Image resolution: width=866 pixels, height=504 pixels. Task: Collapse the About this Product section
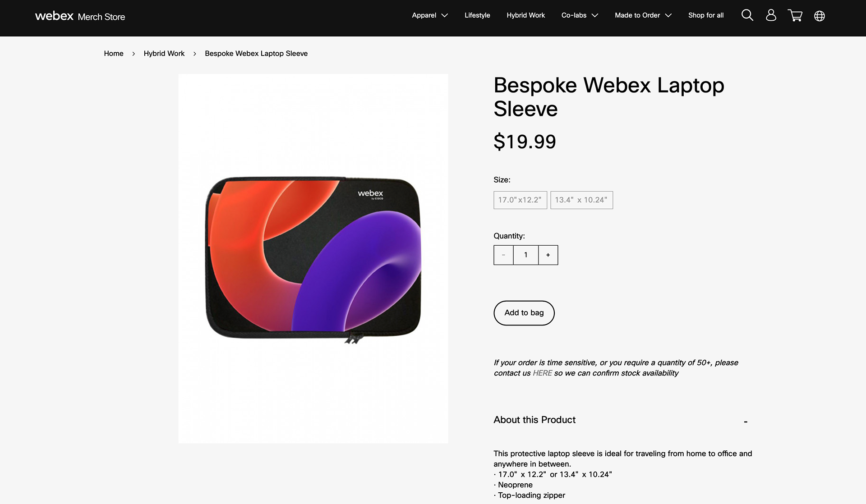click(746, 422)
